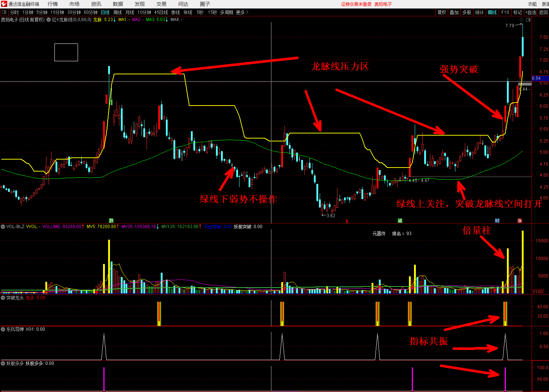This screenshot has width=549, height=392.
Task: Click the green 减 event marker
Action: click(x=400, y=220)
